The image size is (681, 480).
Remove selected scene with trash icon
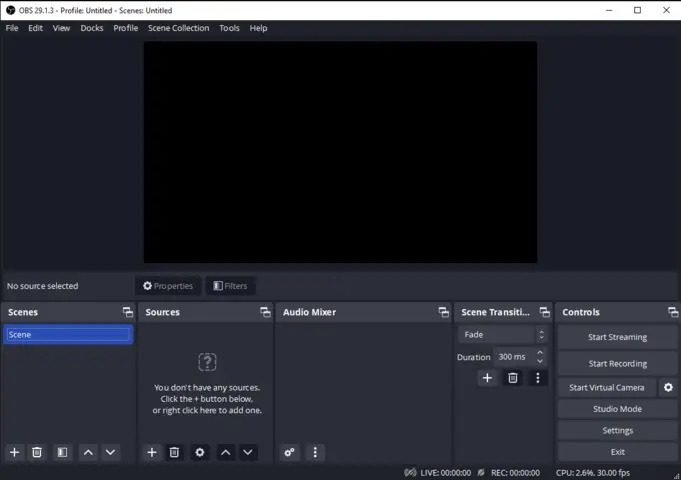37,452
